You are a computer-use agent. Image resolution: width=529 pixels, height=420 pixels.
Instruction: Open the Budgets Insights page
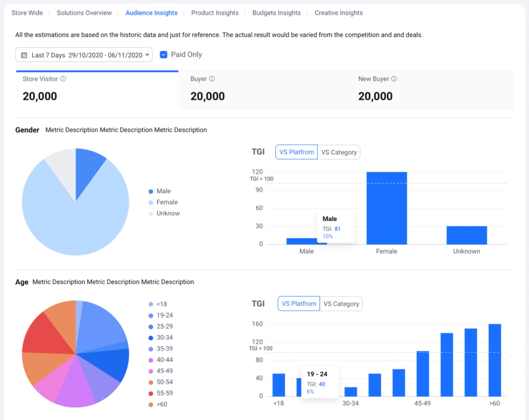click(x=276, y=12)
